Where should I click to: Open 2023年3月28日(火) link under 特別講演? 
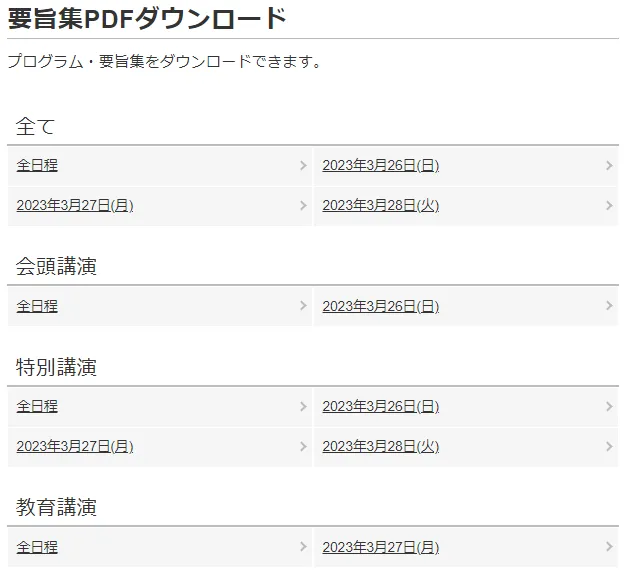pyautogui.click(x=380, y=447)
